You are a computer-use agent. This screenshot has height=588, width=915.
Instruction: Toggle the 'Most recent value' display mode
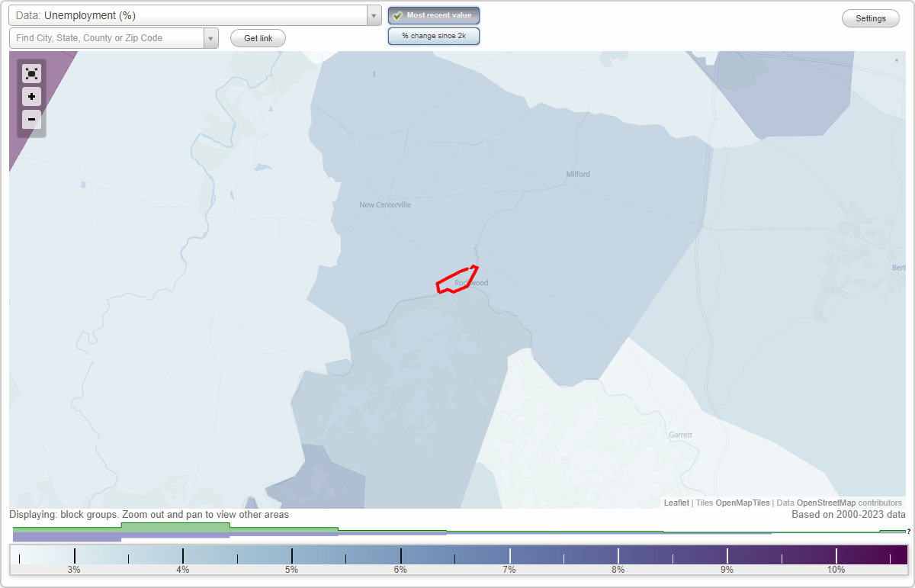pos(433,15)
